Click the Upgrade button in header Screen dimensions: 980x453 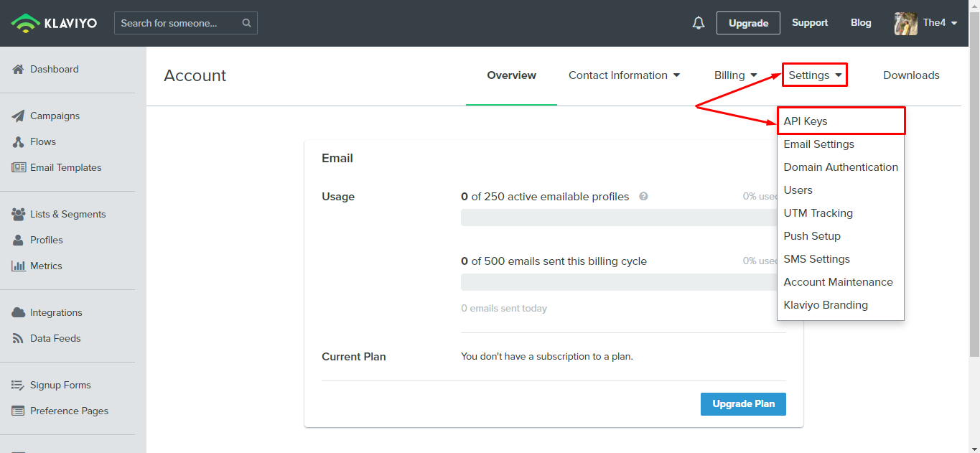pyautogui.click(x=749, y=23)
